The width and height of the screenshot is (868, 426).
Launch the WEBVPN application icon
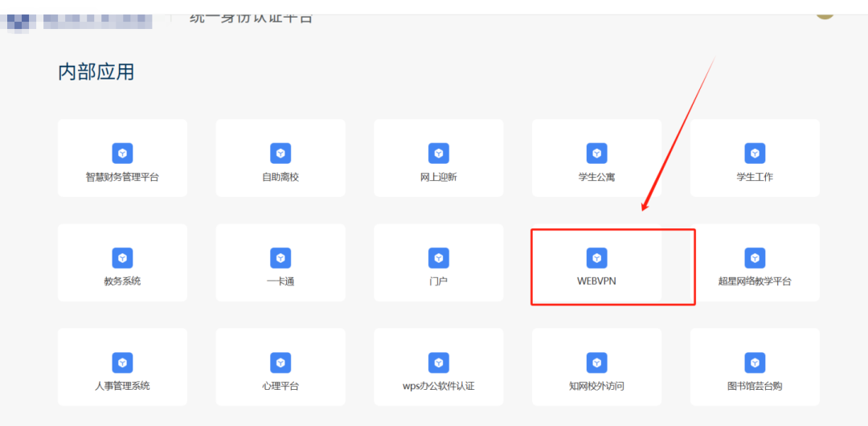coord(596,258)
